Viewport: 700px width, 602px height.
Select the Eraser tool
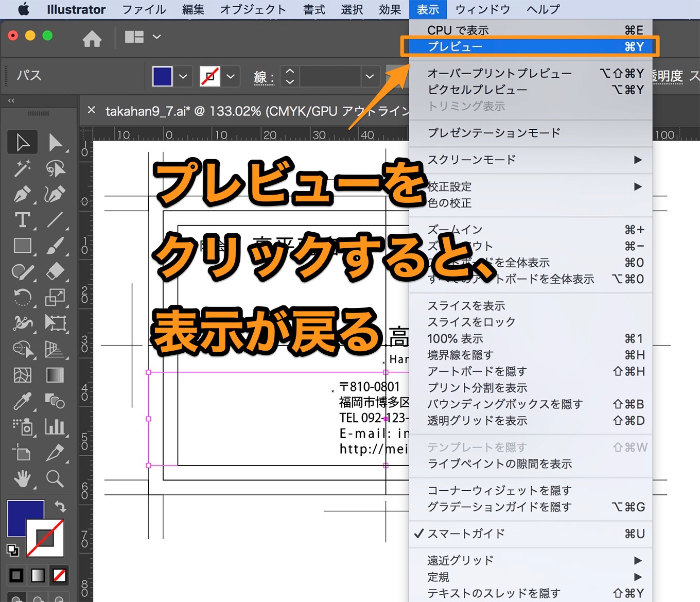point(55,271)
